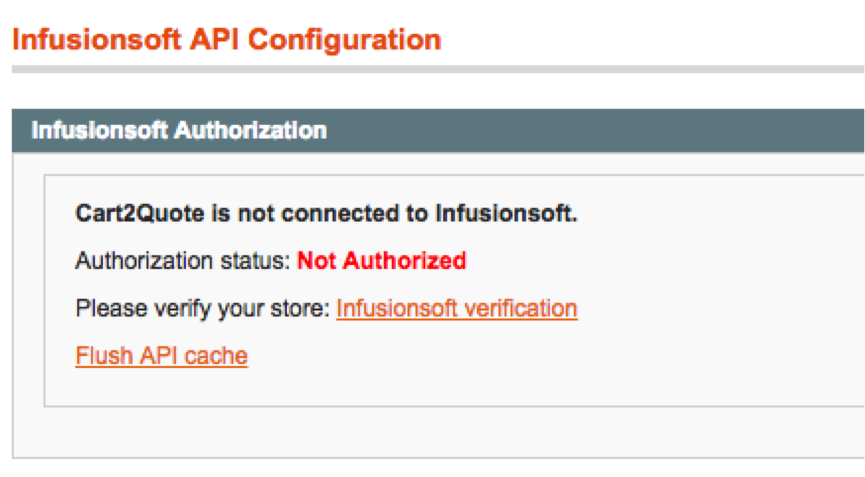Image resolution: width=865 pixels, height=477 pixels.
Task: Click the word 'status:' in the authorization line
Action: click(x=255, y=261)
